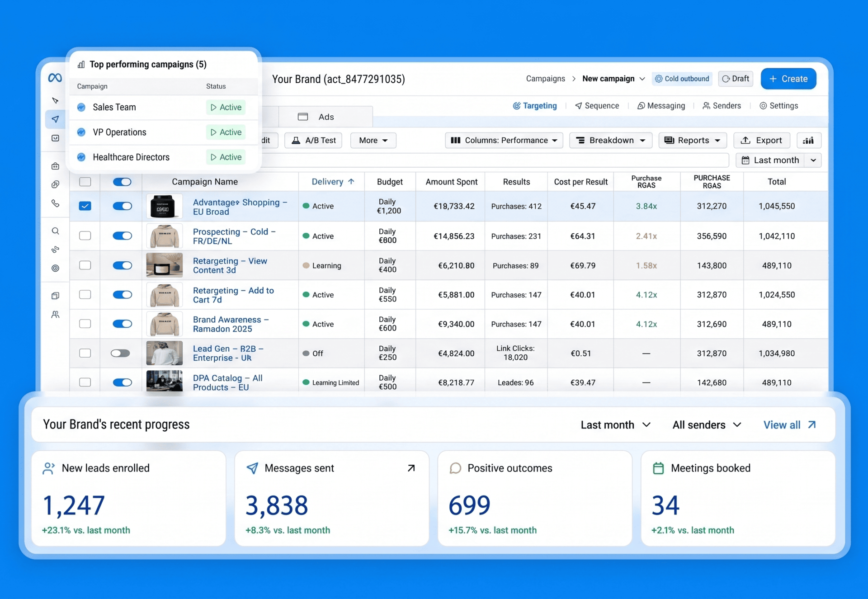The image size is (868, 599).
Task: Toggle header master on/off switch
Action: point(122,182)
